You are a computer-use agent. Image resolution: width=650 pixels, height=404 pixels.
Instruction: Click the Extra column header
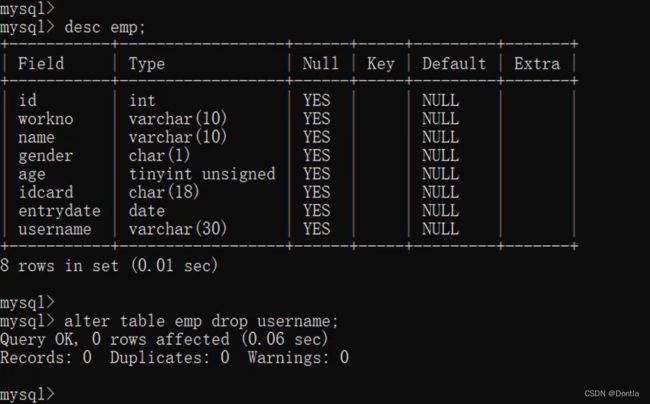537,64
